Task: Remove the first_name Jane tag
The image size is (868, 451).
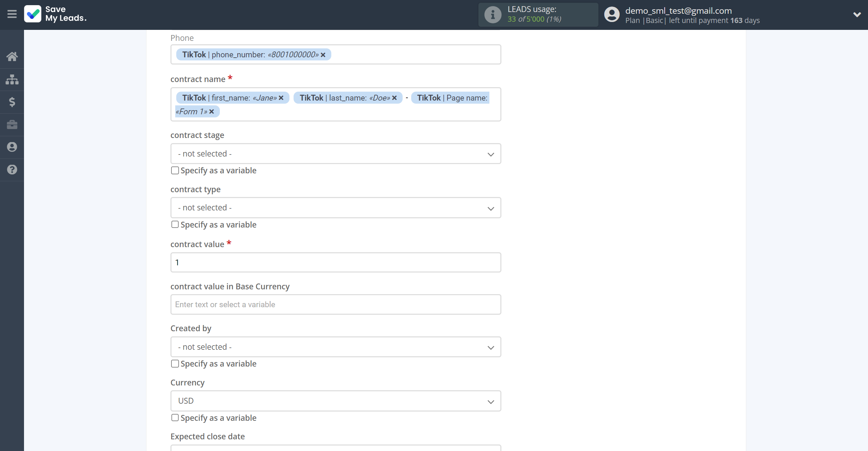Action: [281, 98]
